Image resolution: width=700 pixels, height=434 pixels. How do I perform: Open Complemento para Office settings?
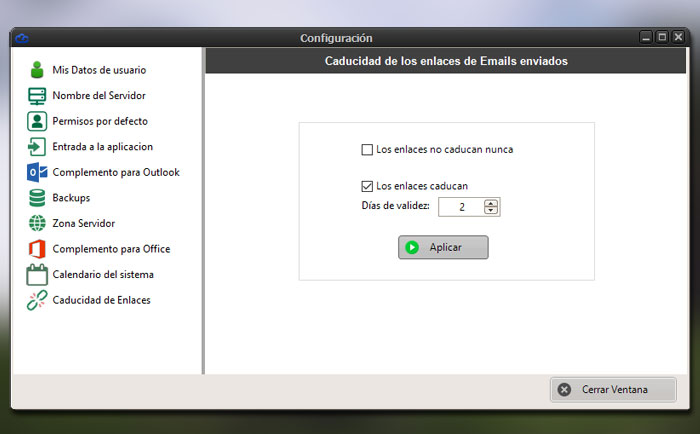click(111, 249)
